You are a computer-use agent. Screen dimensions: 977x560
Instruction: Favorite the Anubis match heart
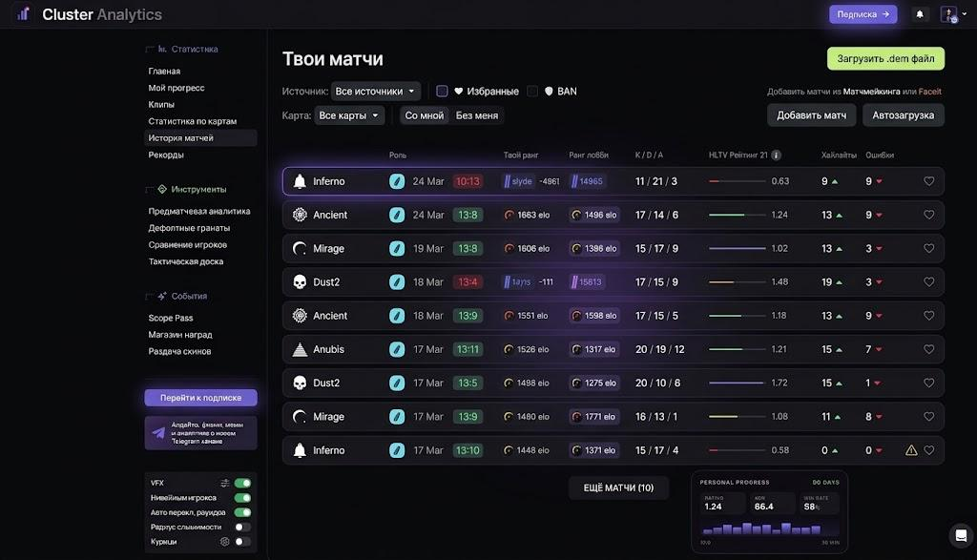(929, 349)
